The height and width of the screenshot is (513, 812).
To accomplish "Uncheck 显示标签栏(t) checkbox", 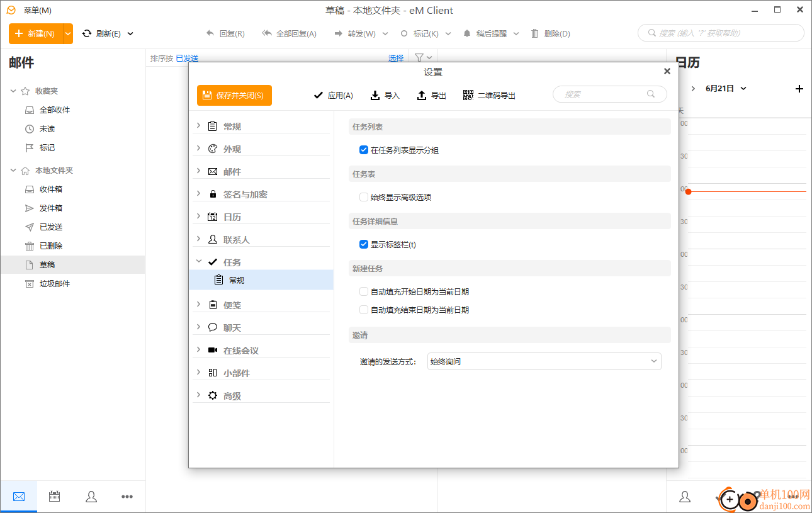I will [x=363, y=244].
